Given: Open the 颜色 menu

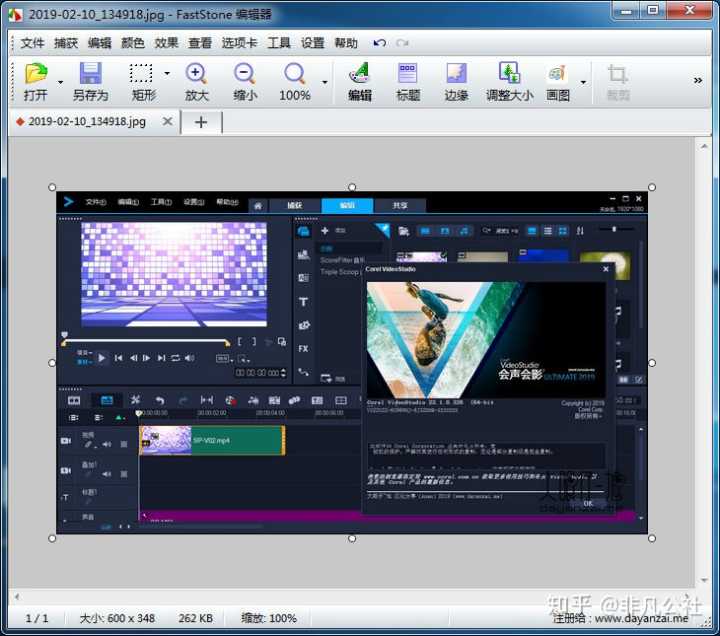Looking at the screenshot, I should (x=133, y=43).
